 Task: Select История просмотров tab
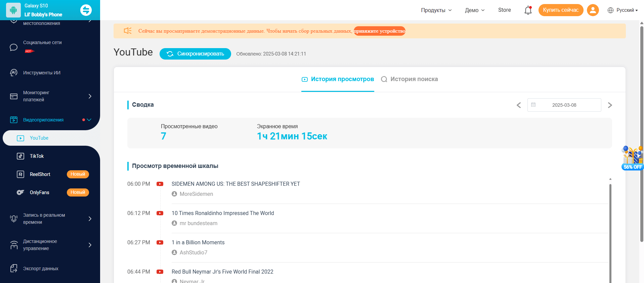tap(338, 79)
